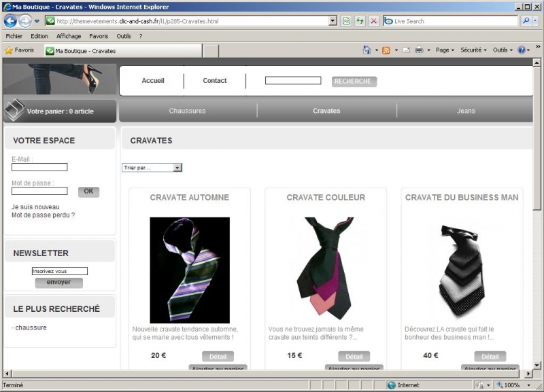The image size is (544, 392).
Task: Click the Cravate du Business Man image
Action: click(x=462, y=270)
